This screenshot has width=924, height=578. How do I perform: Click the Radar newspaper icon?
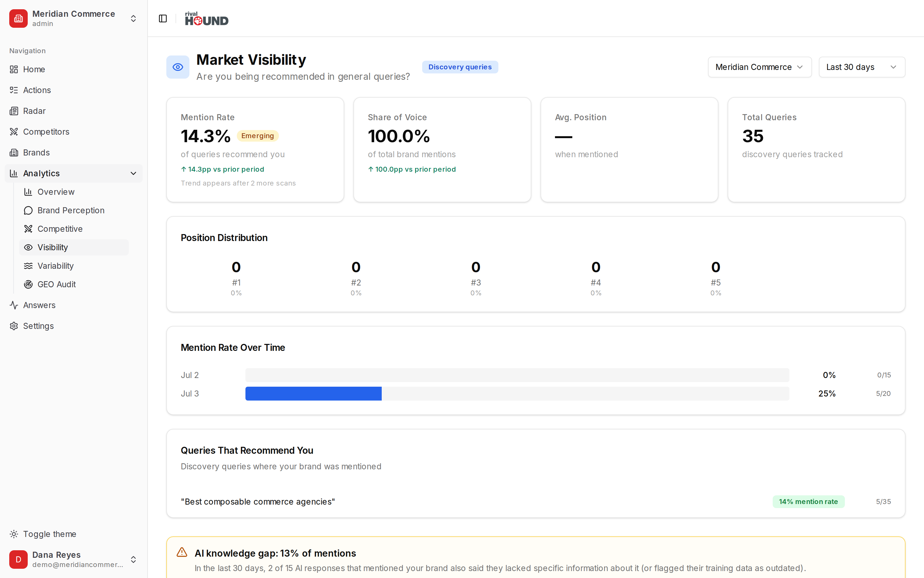pos(14,111)
